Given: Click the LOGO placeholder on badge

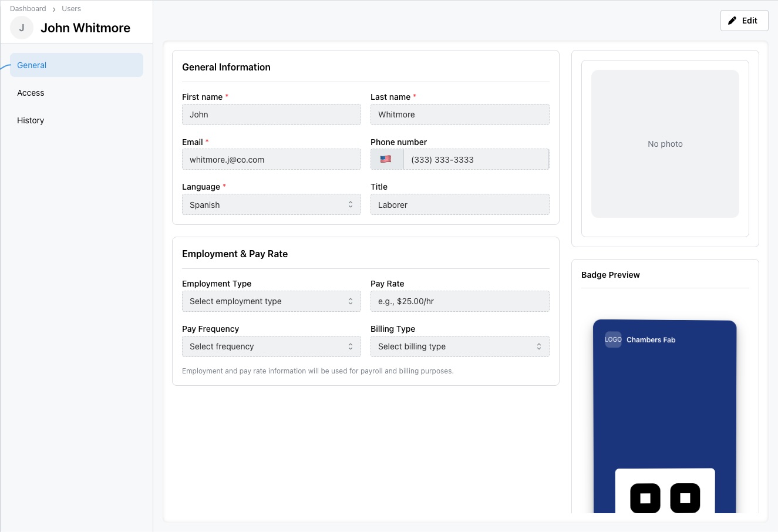Looking at the screenshot, I should click(613, 339).
